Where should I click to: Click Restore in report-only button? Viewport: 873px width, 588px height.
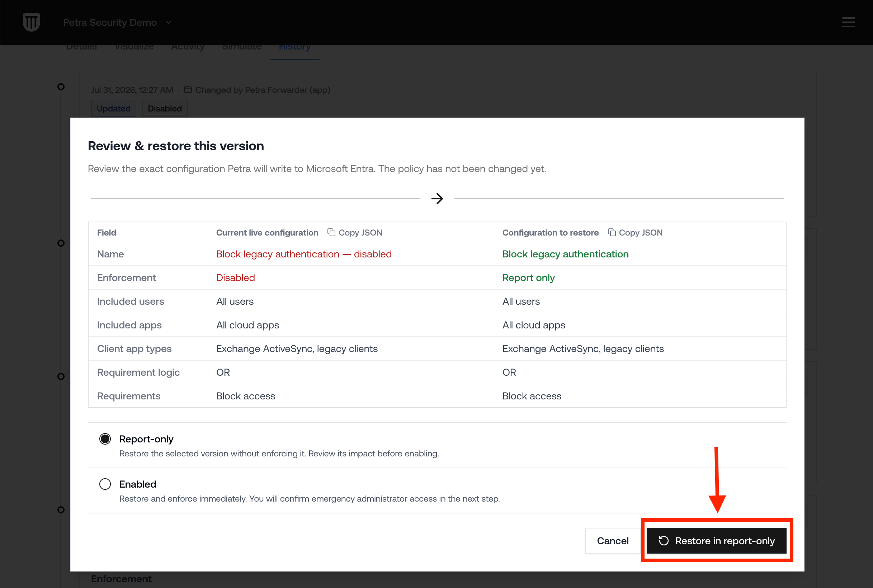(x=717, y=541)
